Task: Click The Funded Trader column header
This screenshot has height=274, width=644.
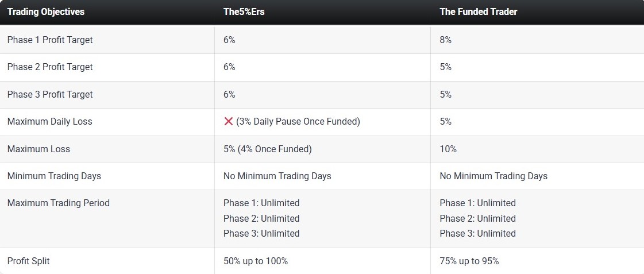Action: 478,12
